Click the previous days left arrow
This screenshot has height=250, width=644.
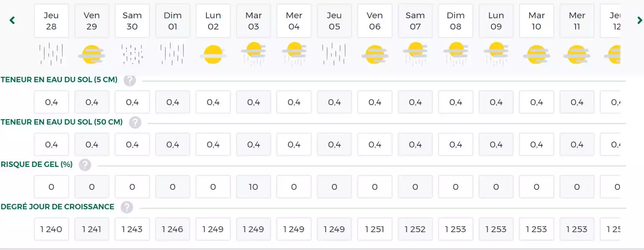(x=12, y=20)
